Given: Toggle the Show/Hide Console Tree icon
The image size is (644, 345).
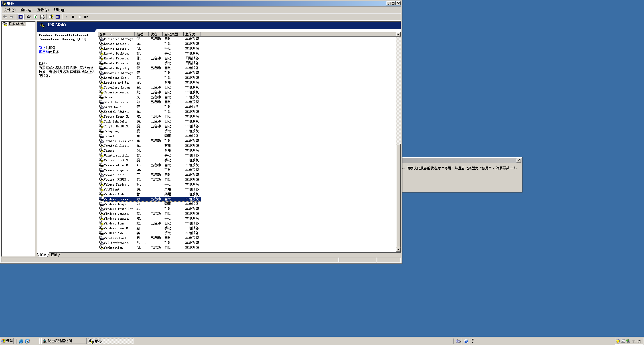Looking at the screenshot, I should click(x=21, y=17).
